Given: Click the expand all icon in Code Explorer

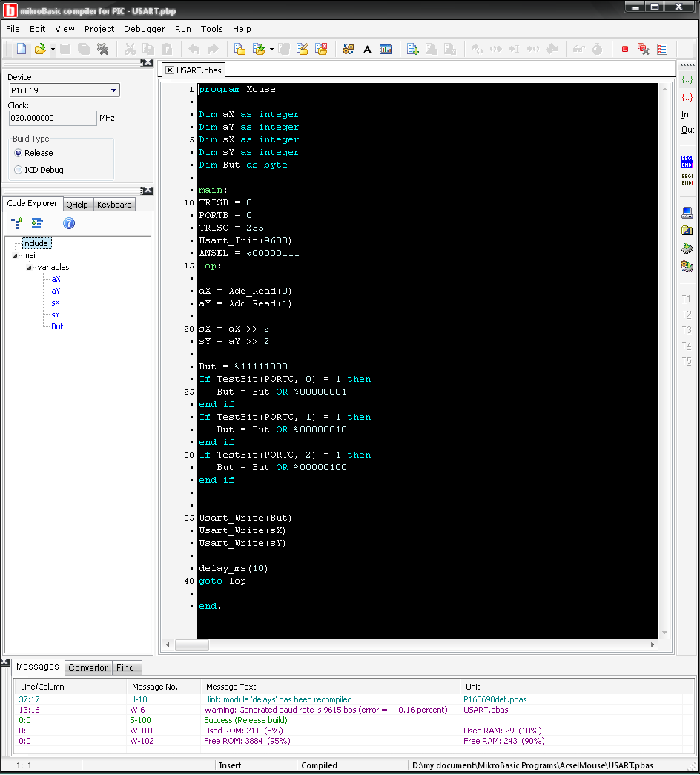Looking at the screenshot, I should pos(17,223).
